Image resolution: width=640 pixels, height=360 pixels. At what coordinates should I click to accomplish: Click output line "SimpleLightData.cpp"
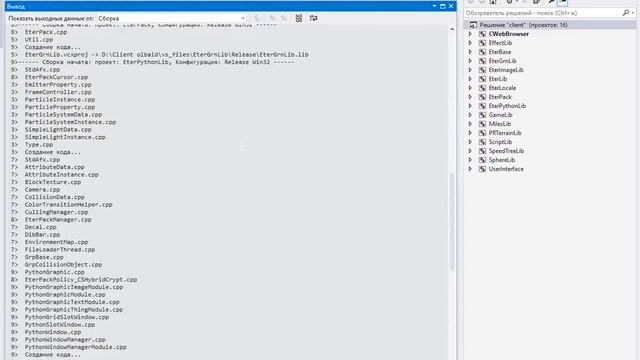coord(58,129)
